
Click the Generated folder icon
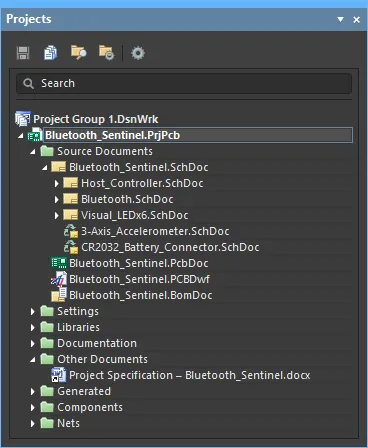47,391
